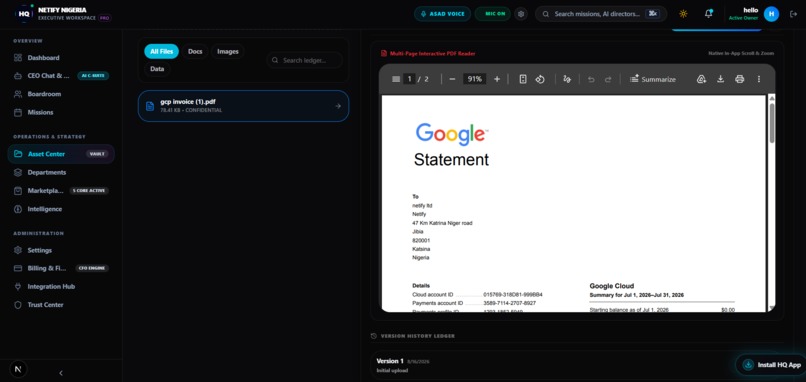Image resolution: width=806 pixels, height=382 pixels.
Task: Click the arrow on gcp invoice row
Action: point(338,106)
